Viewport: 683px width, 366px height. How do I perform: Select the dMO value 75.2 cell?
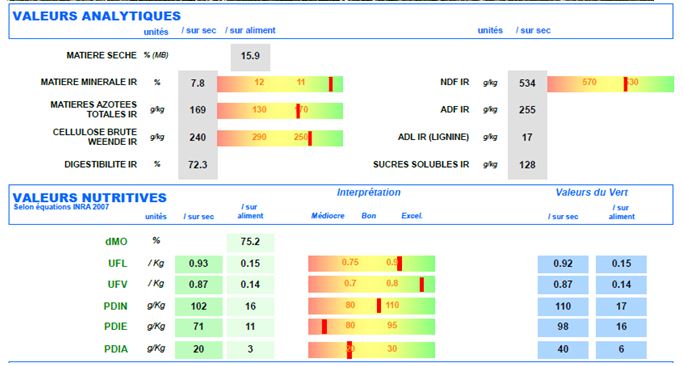point(250,242)
